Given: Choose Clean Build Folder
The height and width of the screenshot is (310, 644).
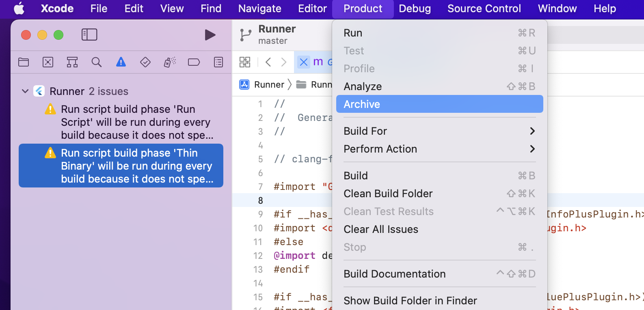Looking at the screenshot, I should pos(440,194).
